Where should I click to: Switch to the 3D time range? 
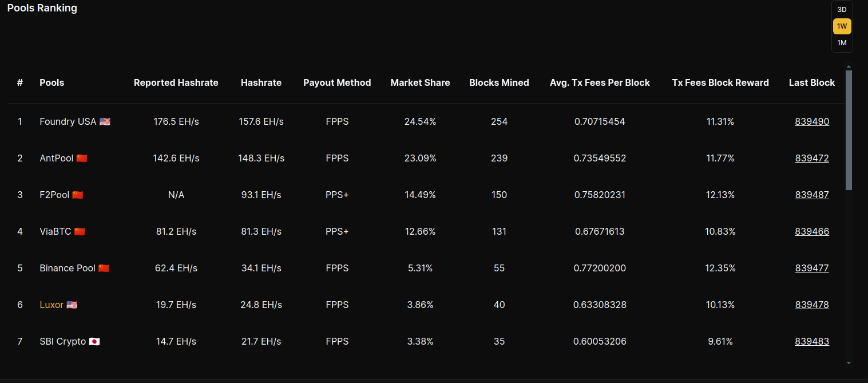pos(842,10)
